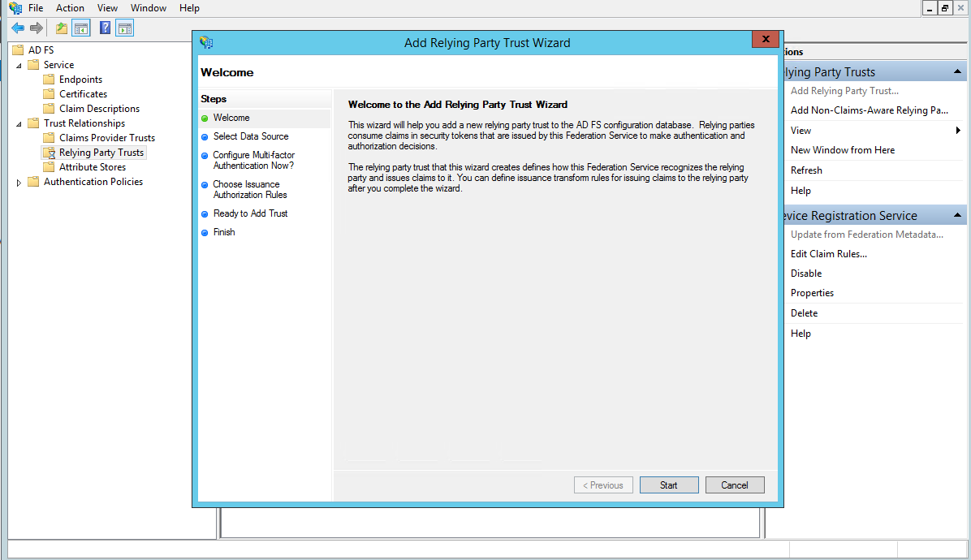Open the Action menu
971x560 pixels.
coord(70,8)
